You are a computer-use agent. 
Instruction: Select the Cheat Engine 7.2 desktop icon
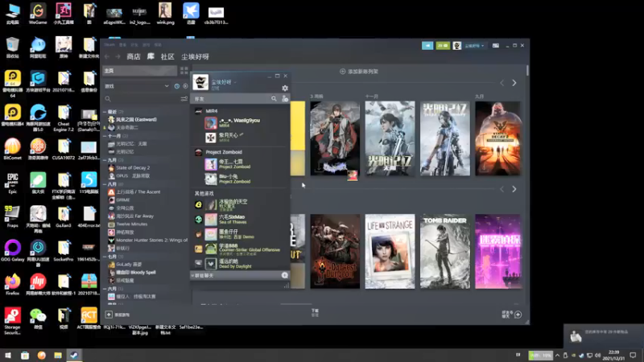tap(64, 118)
